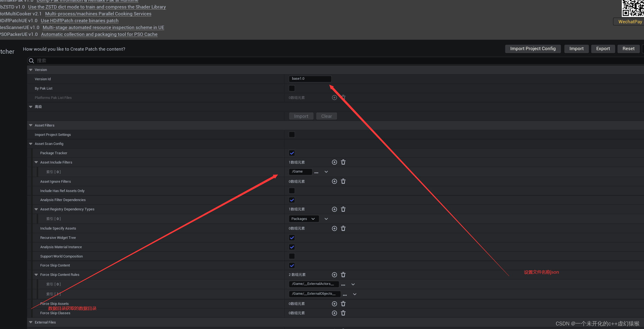The image size is (644, 329).
Task: Collapse the Asset Scan Config section
Action: [31, 144]
